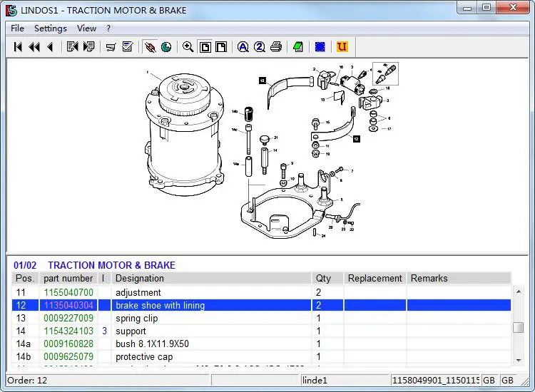
Task: Toggle the green clock toolbar button
Action: click(x=166, y=47)
